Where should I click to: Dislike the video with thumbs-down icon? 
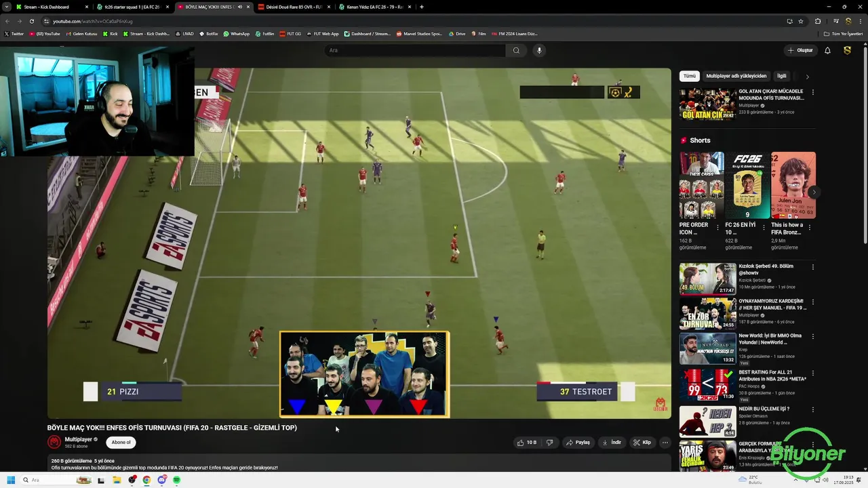click(x=549, y=443)
